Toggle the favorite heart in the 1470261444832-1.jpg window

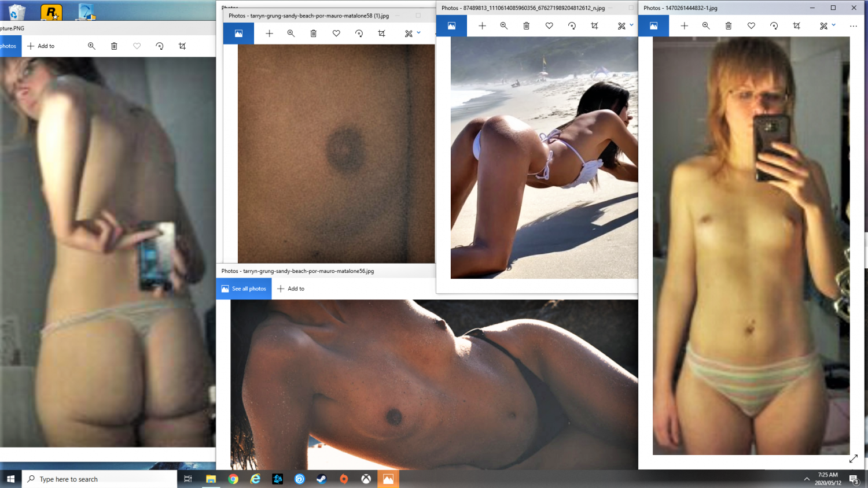click(751, 25)
